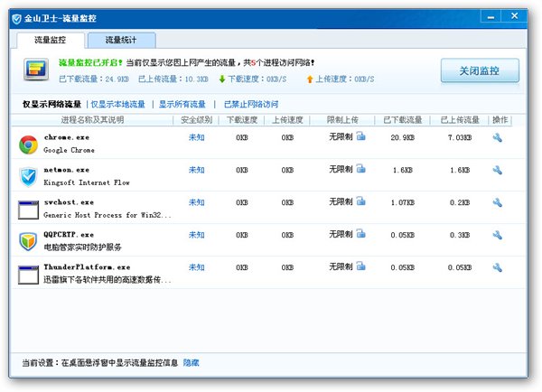Viewport: 542px width, 392px height.
Task: Click the 关闭监控 button
Action: click(x=480, y=70)
